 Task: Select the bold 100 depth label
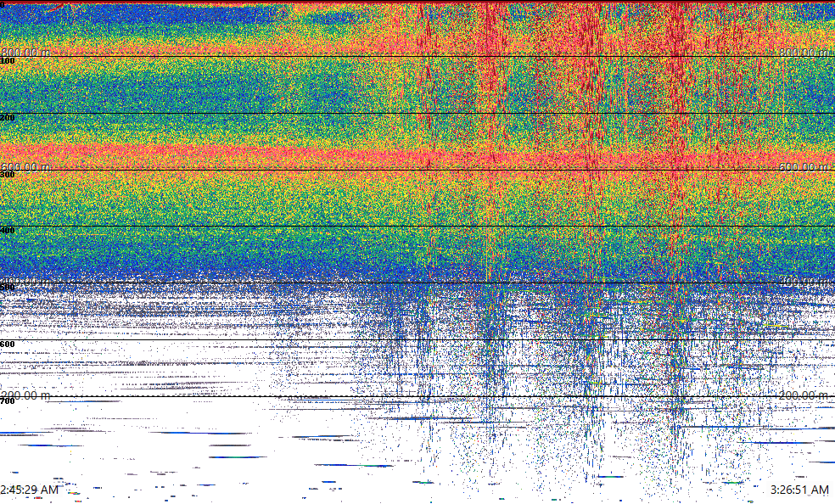(x=8, y=61)
